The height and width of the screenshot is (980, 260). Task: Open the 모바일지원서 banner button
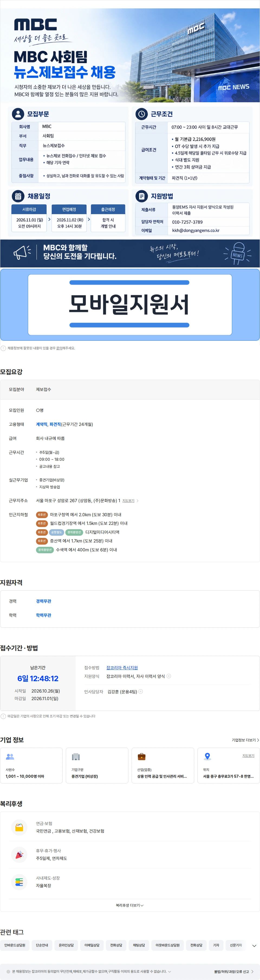[x=130, y=305]
